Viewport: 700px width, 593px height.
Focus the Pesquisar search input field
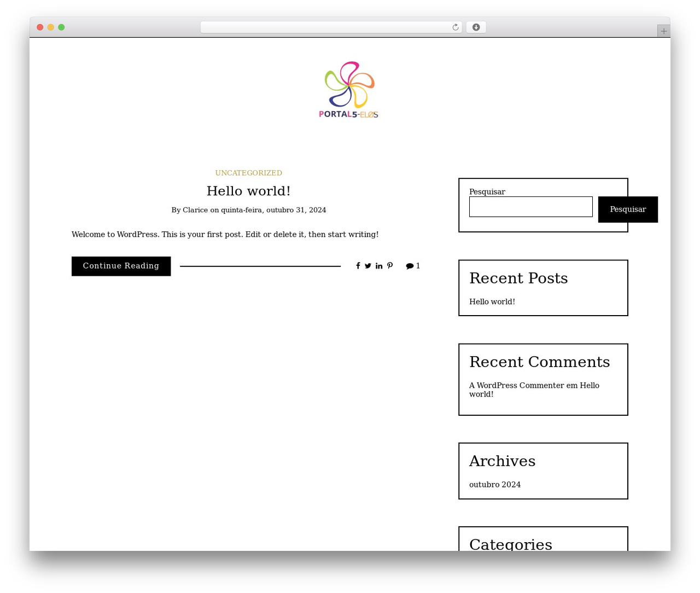pos(531,207)
